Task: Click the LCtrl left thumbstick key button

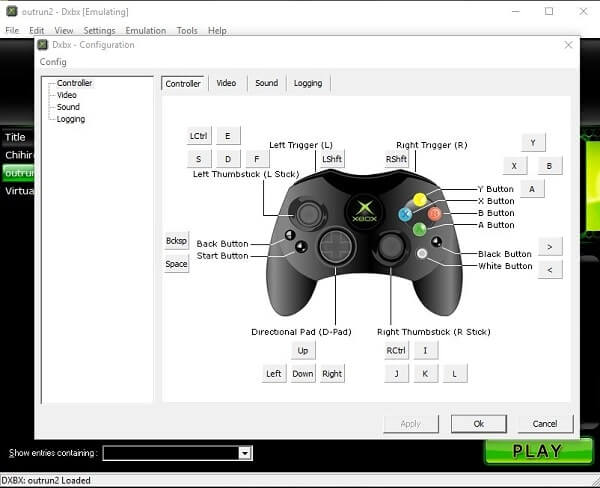Action: (199, 136)
